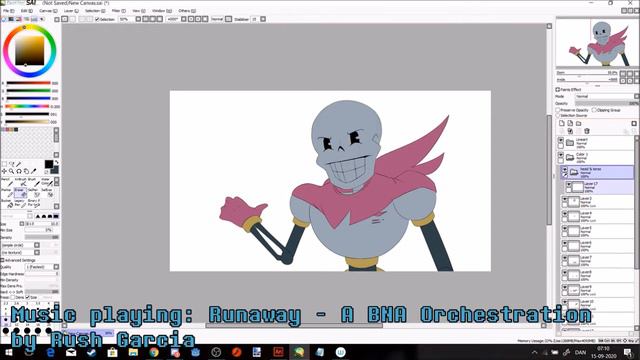Image resolution: width=640 pixels, height=360 pixels.
Task: Select the rectangular selection tool
Action: click(x=4, y=164)
